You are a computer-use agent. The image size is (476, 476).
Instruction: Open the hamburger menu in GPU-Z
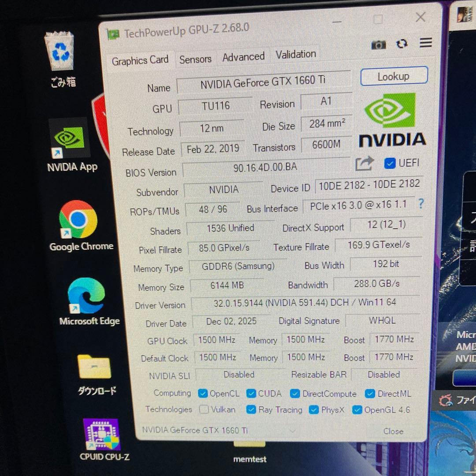(x=425, y=43)
